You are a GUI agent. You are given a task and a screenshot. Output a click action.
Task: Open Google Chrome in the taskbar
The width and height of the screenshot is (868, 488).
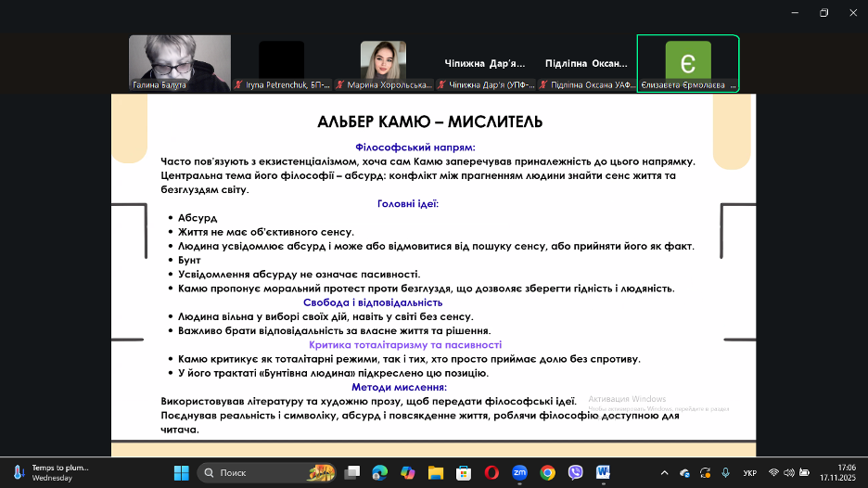pos(547,472)
